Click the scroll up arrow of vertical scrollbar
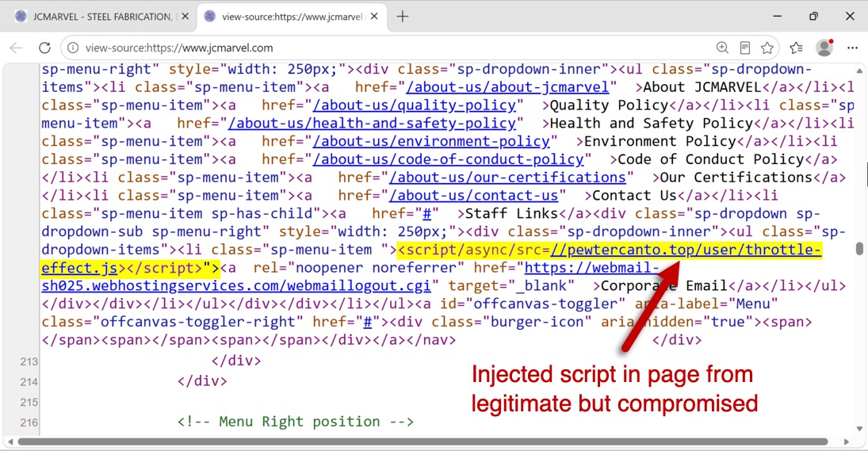 click(859, 71)
